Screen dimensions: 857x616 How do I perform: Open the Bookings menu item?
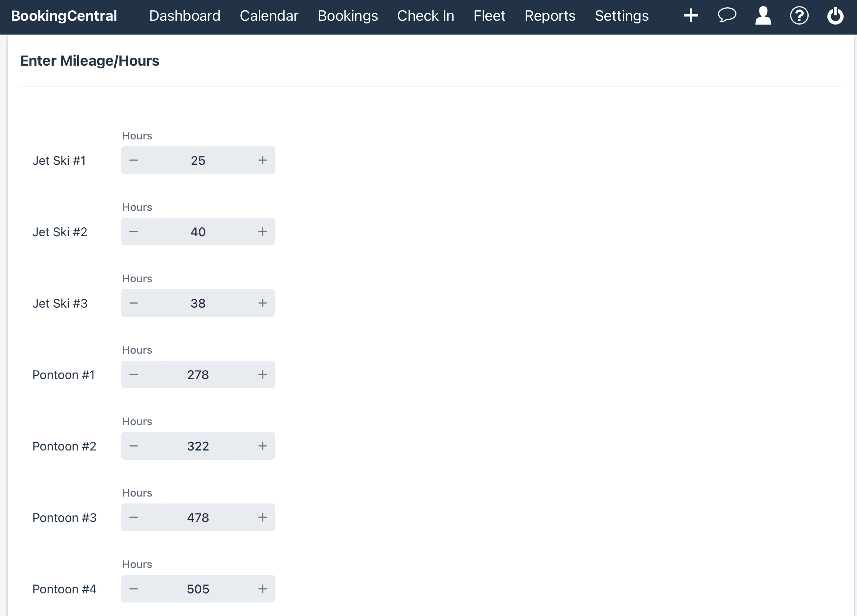click(x=348, y=16)
